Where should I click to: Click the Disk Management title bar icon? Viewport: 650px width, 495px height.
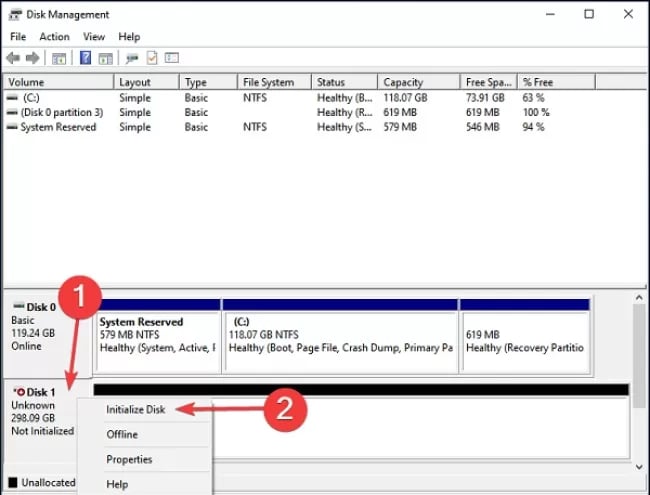click(15, 15)
